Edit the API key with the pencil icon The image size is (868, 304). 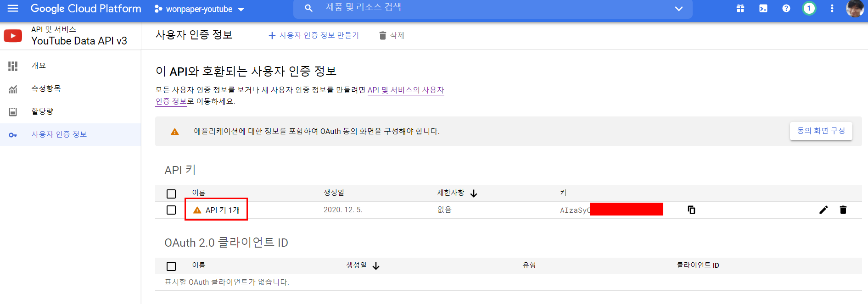(x=823, y=210)
